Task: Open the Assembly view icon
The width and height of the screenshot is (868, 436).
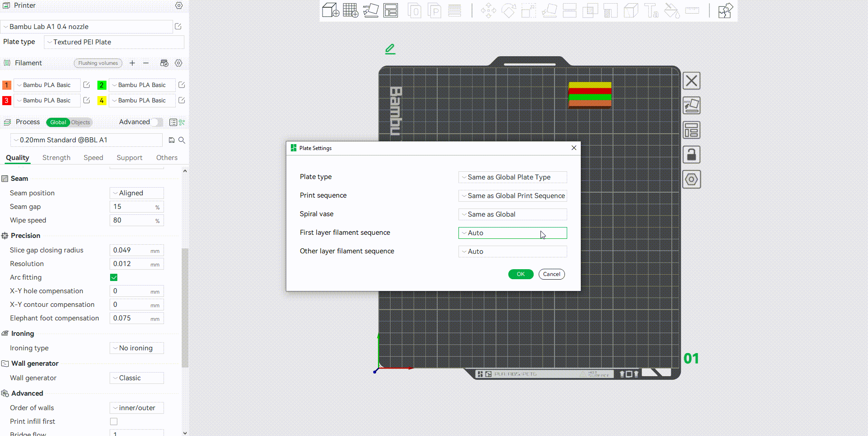Action: click(725, 10)
